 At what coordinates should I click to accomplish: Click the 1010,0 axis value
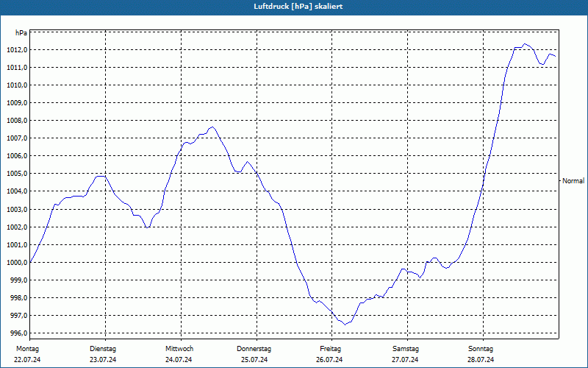click(17, 85)
